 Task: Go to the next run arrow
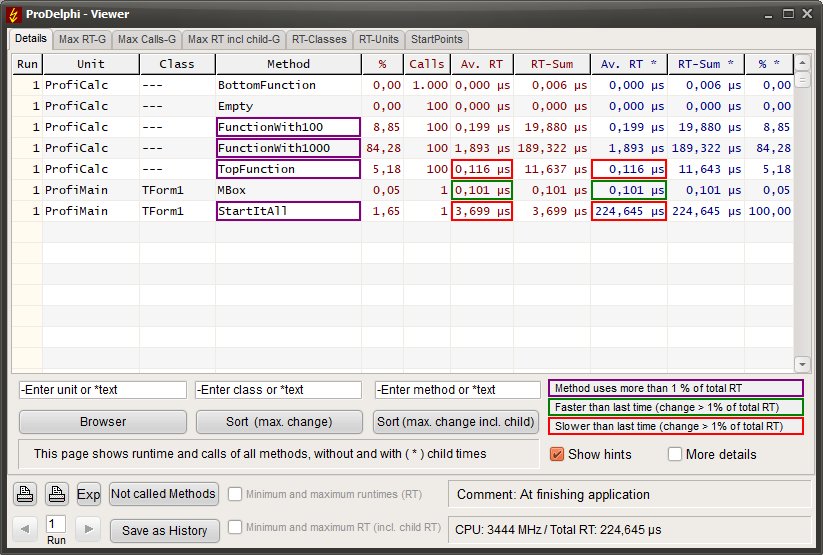(x=88, y=529)
